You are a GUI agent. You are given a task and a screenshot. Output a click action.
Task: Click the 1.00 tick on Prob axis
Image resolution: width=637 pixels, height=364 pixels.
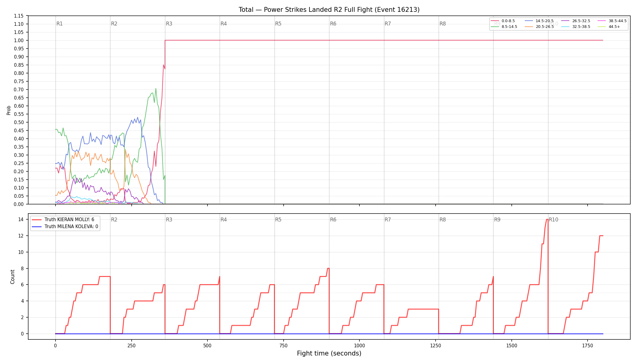tap(19, 40)
